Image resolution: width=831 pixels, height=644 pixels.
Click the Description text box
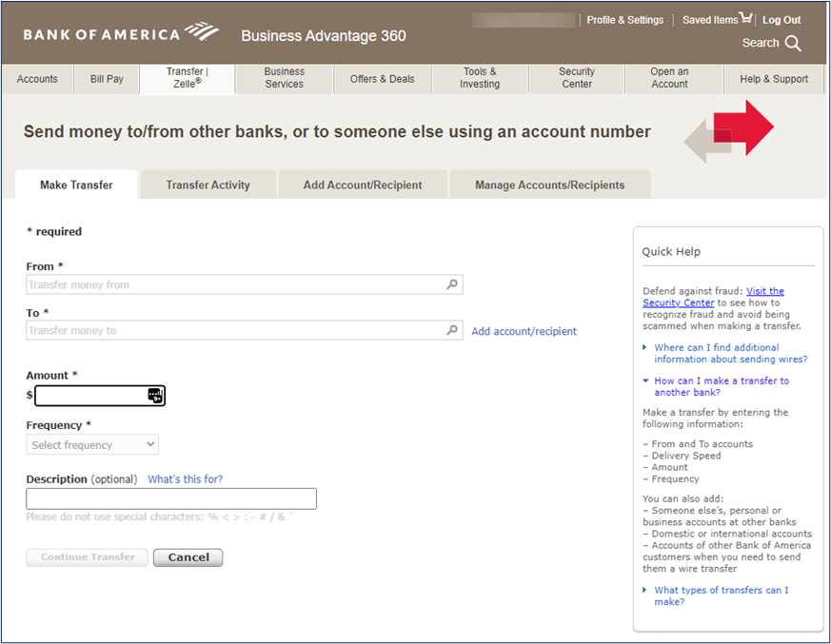[x=171, y=498]
